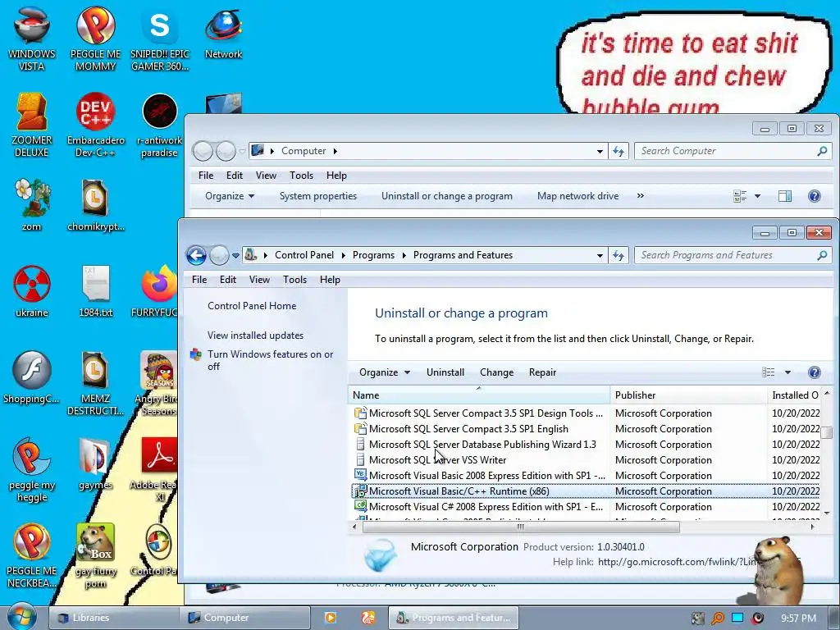Expand Organize dropdown in Programs and Features
The width and height of the screenshot is (840, 630).
pos(385,372)
